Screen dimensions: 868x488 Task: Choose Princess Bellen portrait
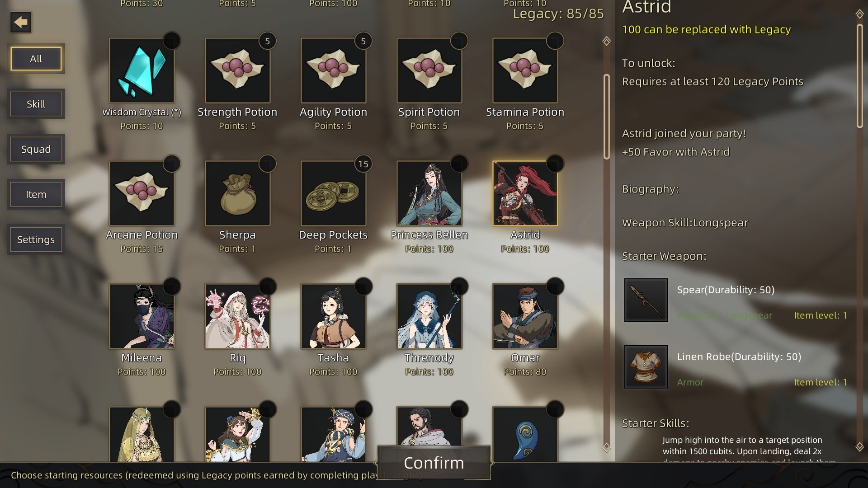pos(429,193)
